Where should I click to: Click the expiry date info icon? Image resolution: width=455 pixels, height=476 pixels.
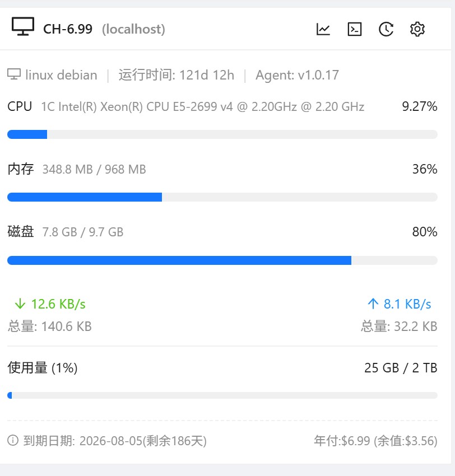click(13, 441)
